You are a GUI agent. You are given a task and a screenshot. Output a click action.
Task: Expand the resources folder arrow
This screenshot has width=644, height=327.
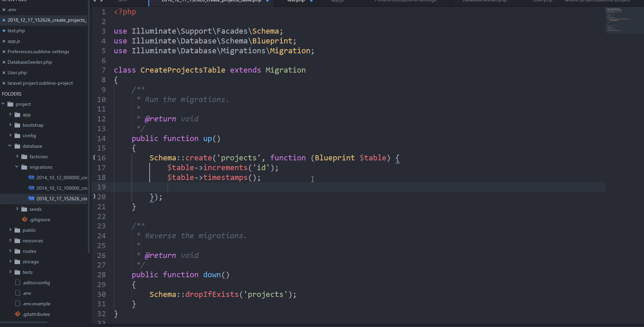(10, 240)
